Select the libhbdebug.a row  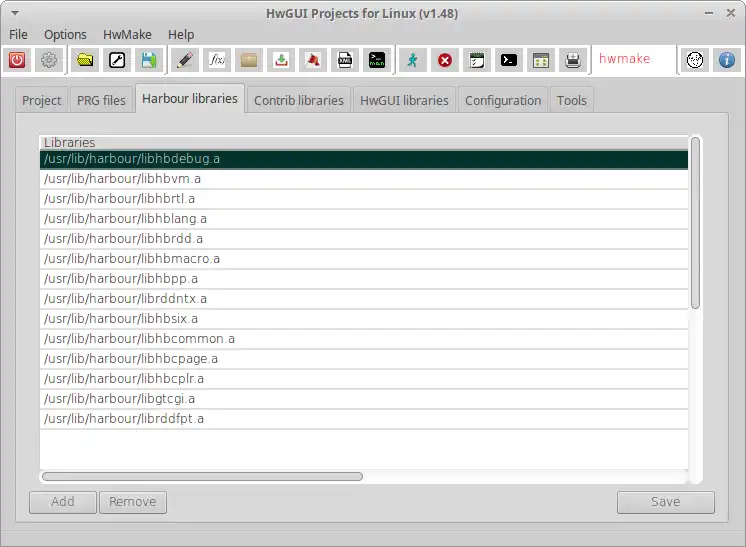[x=364, y=159]
